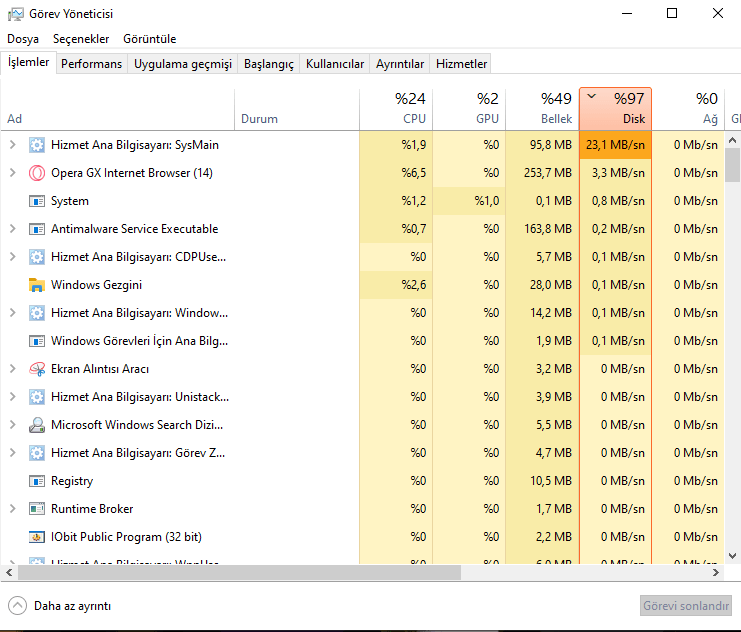The height and width of the screenshot is (632, 741).
Task: Switch to the Uygulama geçmişi tab
Action: [x=183, y=64]
